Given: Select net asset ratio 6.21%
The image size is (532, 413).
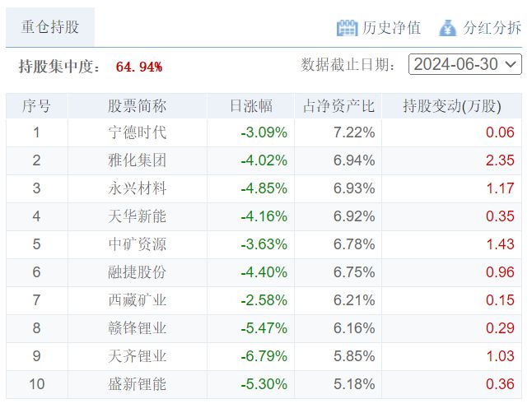Looking at the screenshot, I should 354,300.
